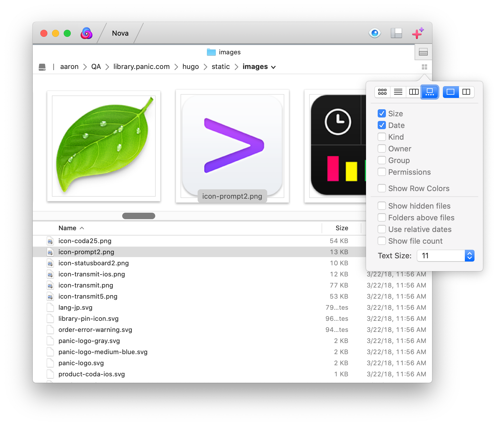Click file icon of panic-logo.svg
Image resolution: width=504 pixels, height=426 pixels.
tap(50, 363)
